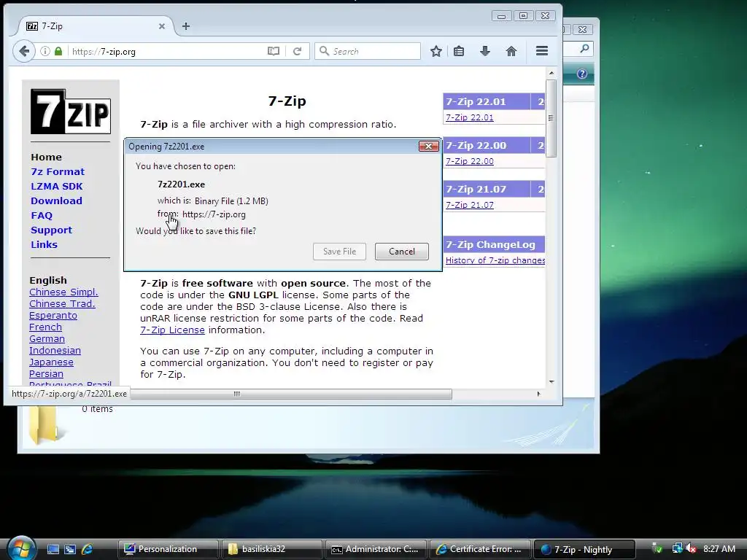Viewport: 747px width, 560px height.
Task: Open the 7-Zip License link
Action: 172,330
